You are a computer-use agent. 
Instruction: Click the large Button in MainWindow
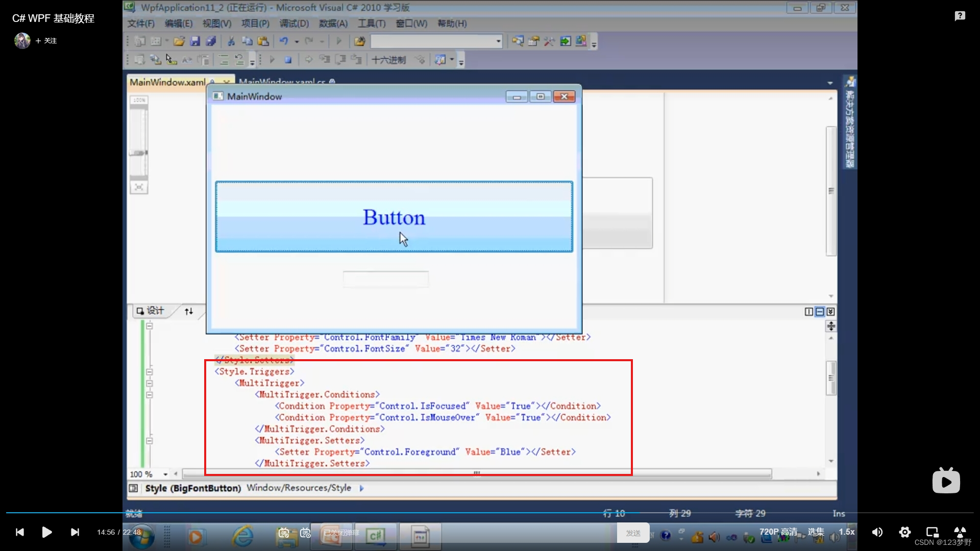click(394, 217)
